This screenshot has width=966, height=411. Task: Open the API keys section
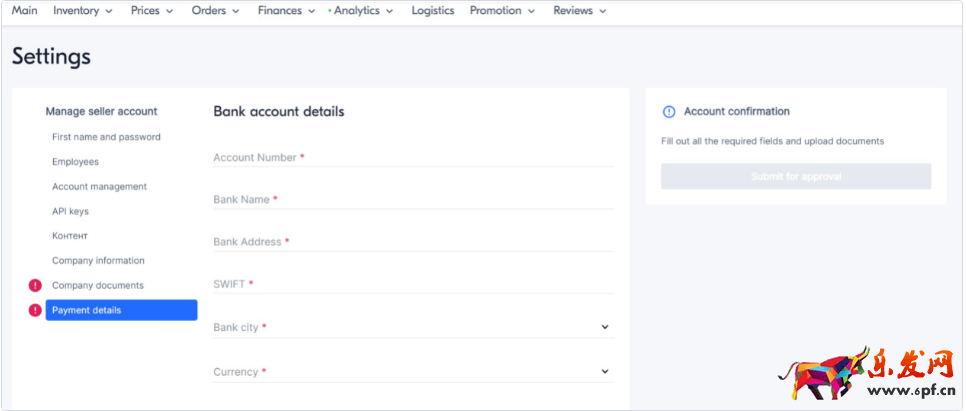click(x=71, y=211)
